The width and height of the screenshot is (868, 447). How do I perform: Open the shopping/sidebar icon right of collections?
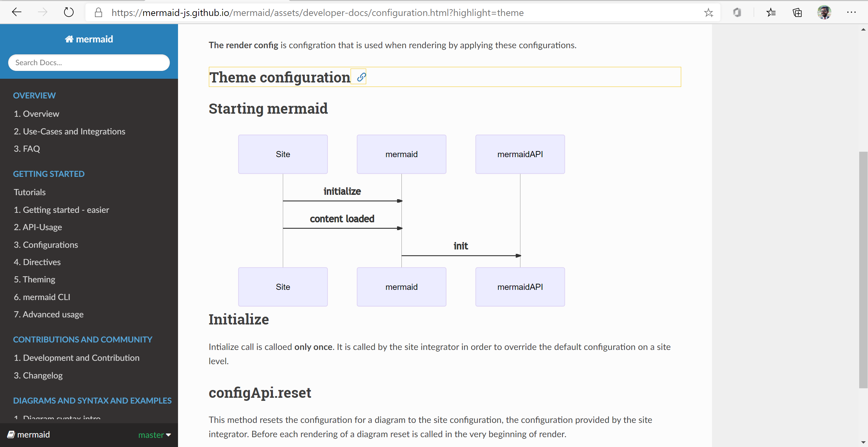coord(797,13)
